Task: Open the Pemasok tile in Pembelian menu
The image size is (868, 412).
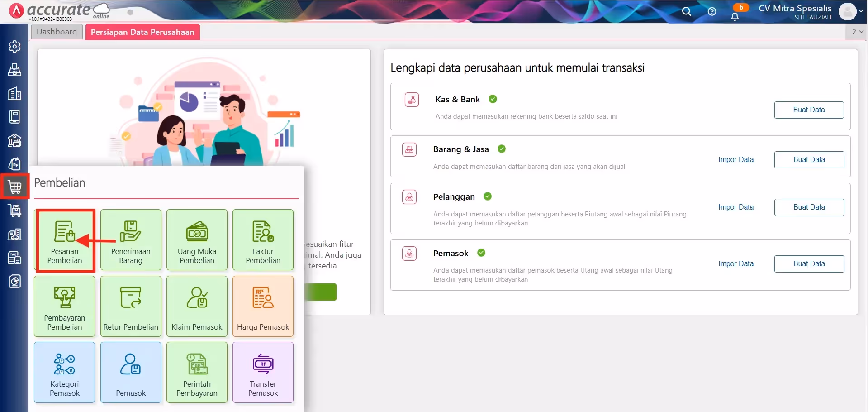Action: click(x=131, y=373)
